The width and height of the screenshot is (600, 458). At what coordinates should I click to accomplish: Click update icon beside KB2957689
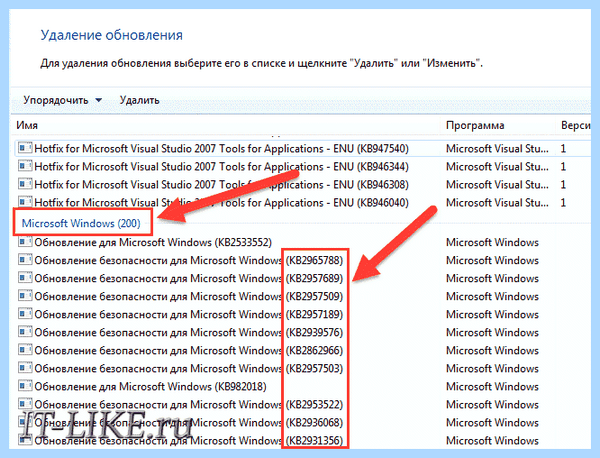point(25,277)
